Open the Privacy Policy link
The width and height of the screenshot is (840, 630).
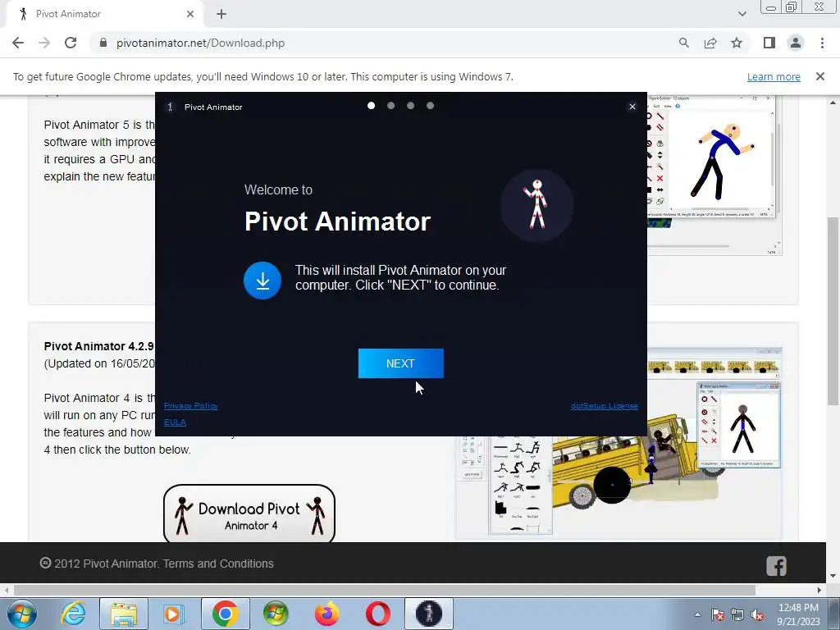click(x=190, y=405)
